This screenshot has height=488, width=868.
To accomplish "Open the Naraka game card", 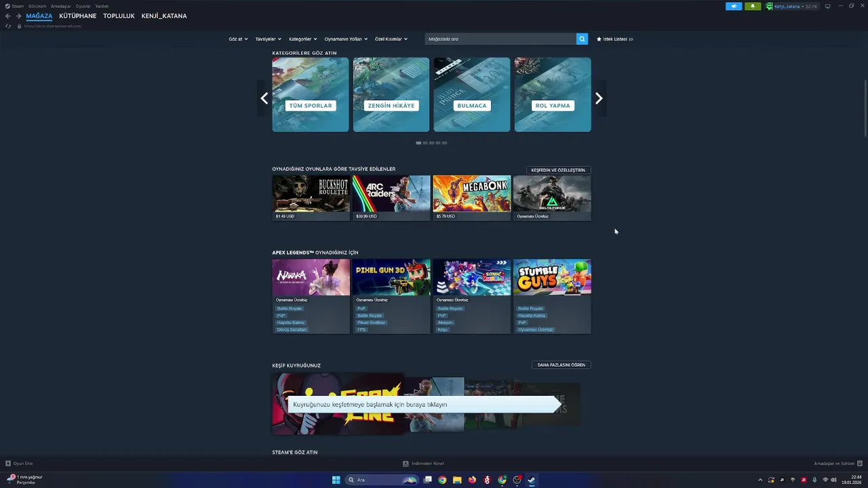I will 311,296.
